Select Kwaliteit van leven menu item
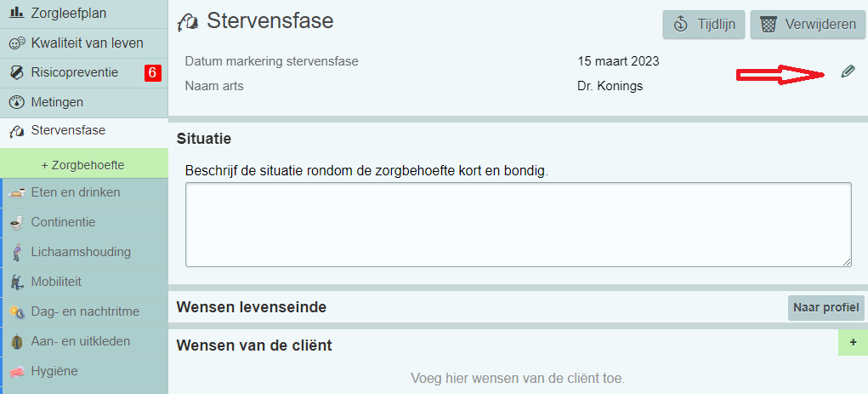Image resolution: width=868 pixels, height=394 pixels. (x=87, y=43)
